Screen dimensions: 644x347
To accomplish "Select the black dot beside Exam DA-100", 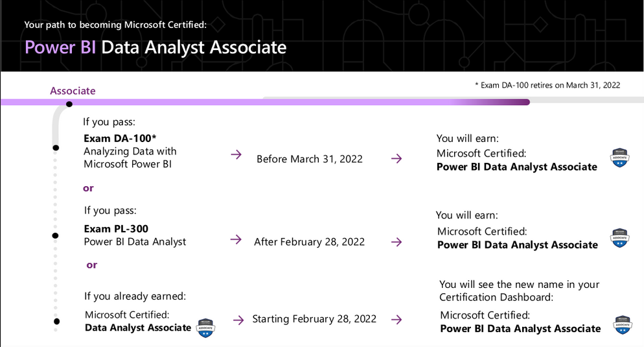I will coord(56,149).
